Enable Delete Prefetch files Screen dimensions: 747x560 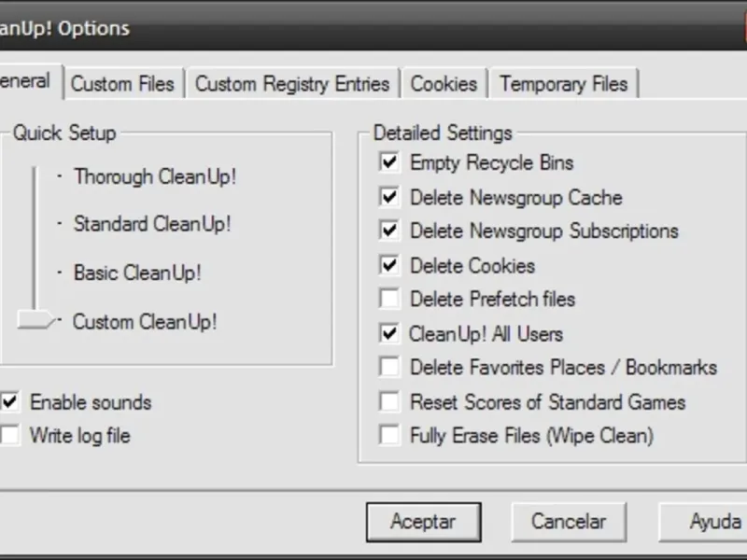(x=389, y=299)
